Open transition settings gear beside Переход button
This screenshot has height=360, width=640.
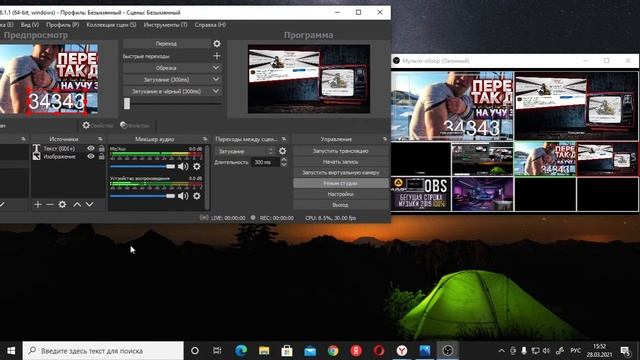tap(217, 43)
